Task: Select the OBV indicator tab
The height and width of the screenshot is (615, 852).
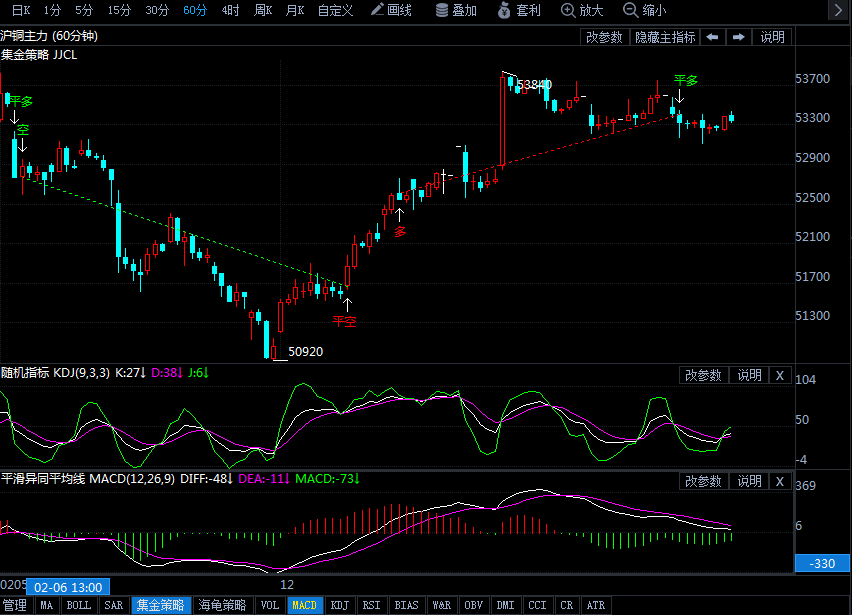Action: pyautogui.click(x=473, y=605)
